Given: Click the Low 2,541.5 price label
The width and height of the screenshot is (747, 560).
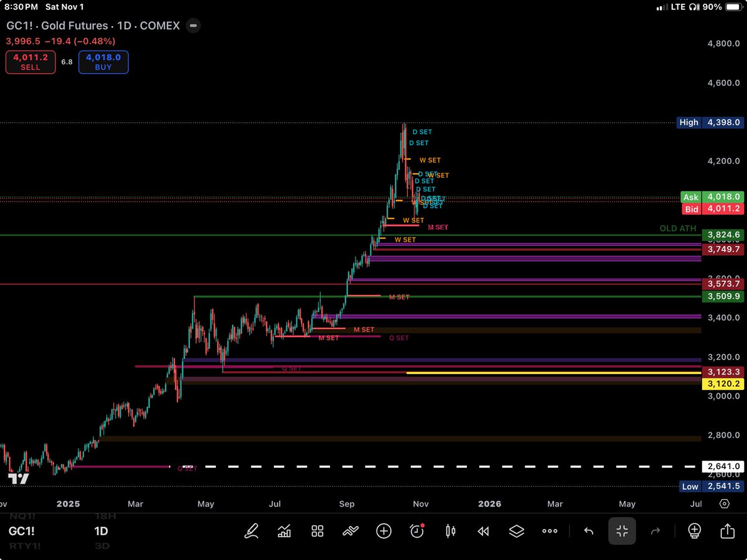Looking at the screenshot, I should tap(710, 486).
